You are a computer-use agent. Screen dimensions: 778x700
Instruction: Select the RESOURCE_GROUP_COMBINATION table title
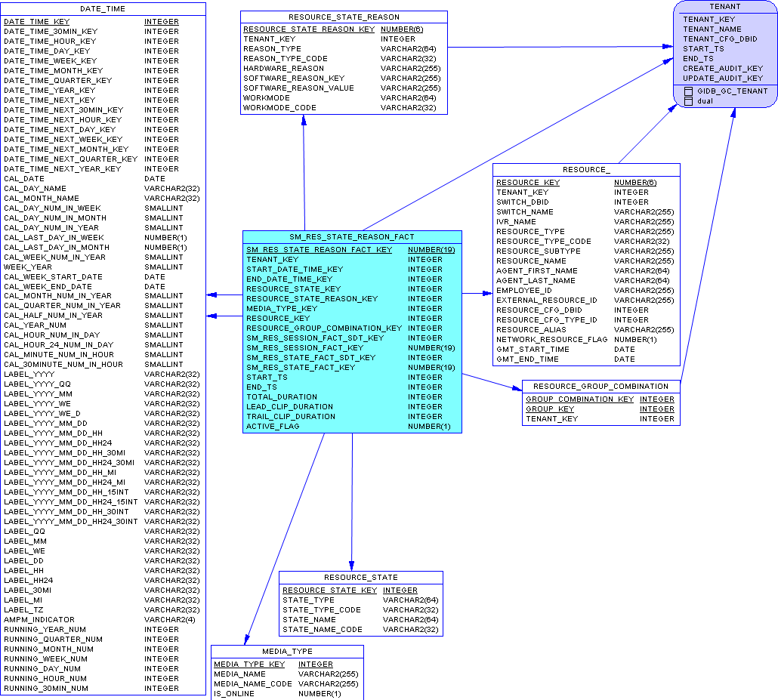point(600,387)
